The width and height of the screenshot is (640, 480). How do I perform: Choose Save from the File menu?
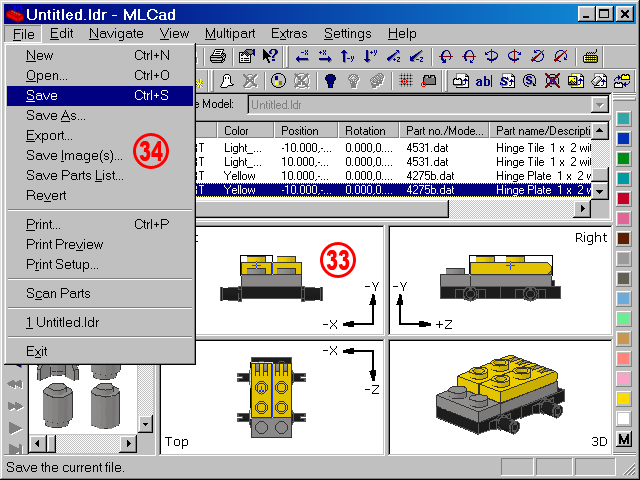tap(100, 96)
